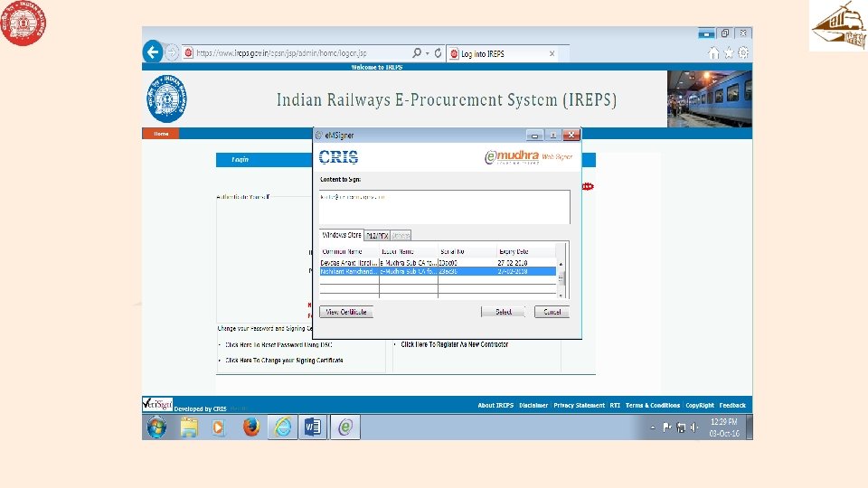Image resolution: width=868 pixels, height=488 pixels.
Task: Open the browser home icon
Action: (x=713, y=53)
